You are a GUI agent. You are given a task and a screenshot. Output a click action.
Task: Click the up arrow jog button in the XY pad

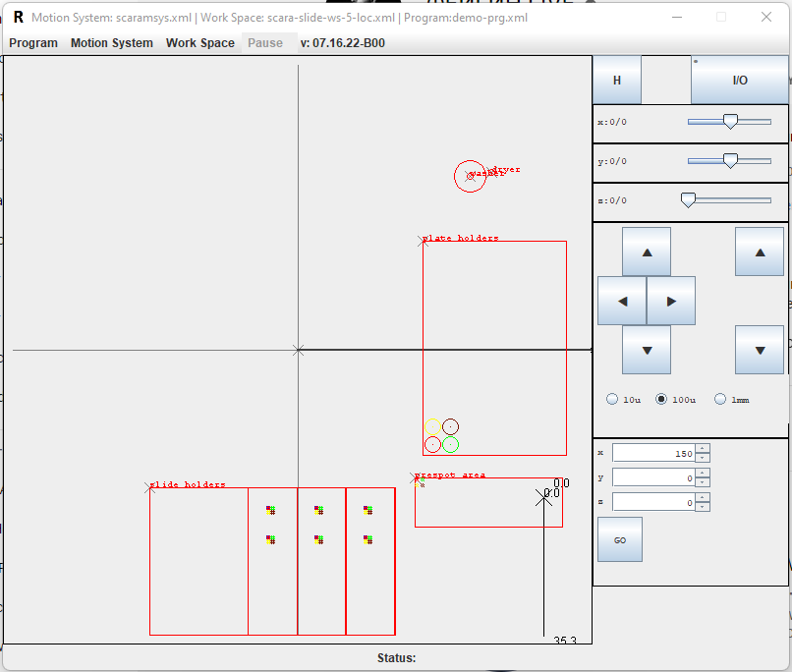(x=647, y=252)
